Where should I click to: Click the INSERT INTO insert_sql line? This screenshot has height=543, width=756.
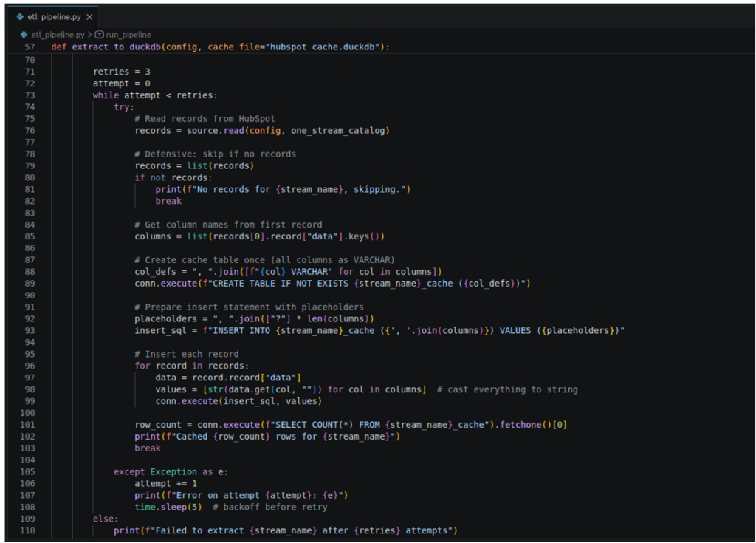[379, 331]
